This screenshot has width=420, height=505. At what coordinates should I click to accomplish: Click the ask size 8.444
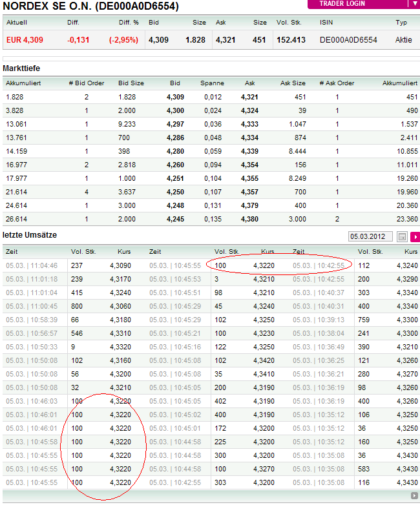pyautogui.click(x=297, y=151)
